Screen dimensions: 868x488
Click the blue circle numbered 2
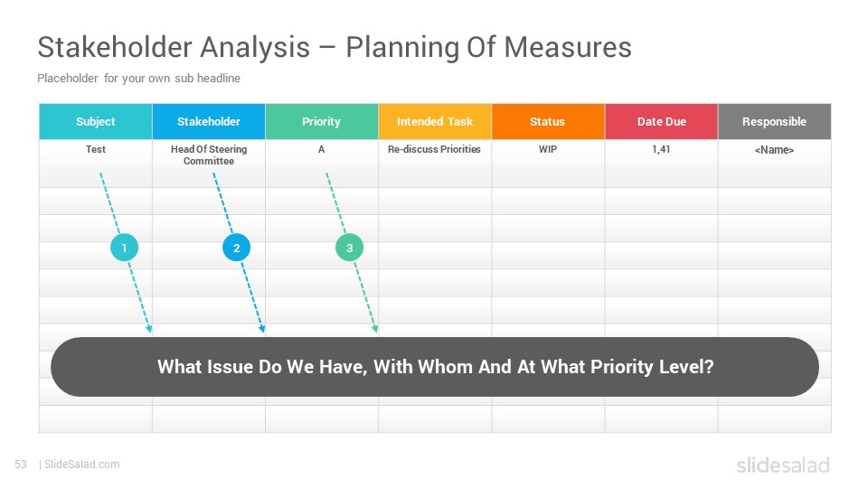click(x=236, y=248)
